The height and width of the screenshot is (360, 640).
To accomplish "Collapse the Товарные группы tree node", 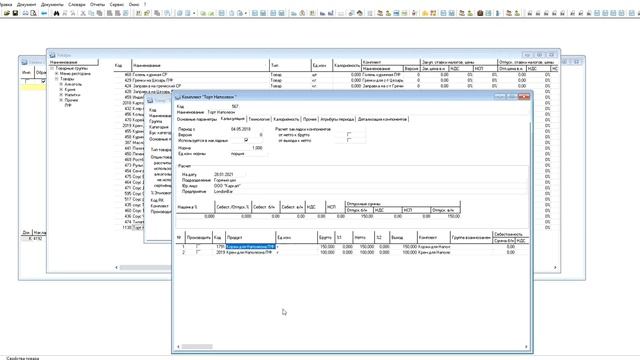I will [x=52, y=69].
